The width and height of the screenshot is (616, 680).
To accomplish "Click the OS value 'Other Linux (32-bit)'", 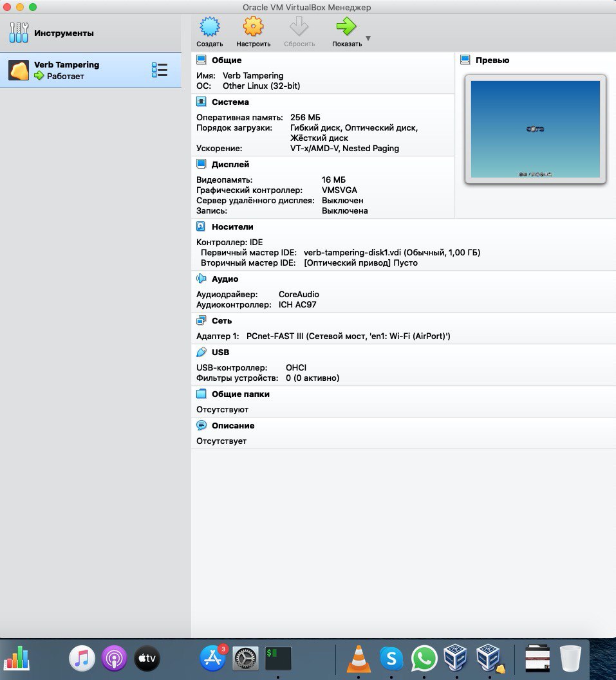I will (x=261, y=86).
